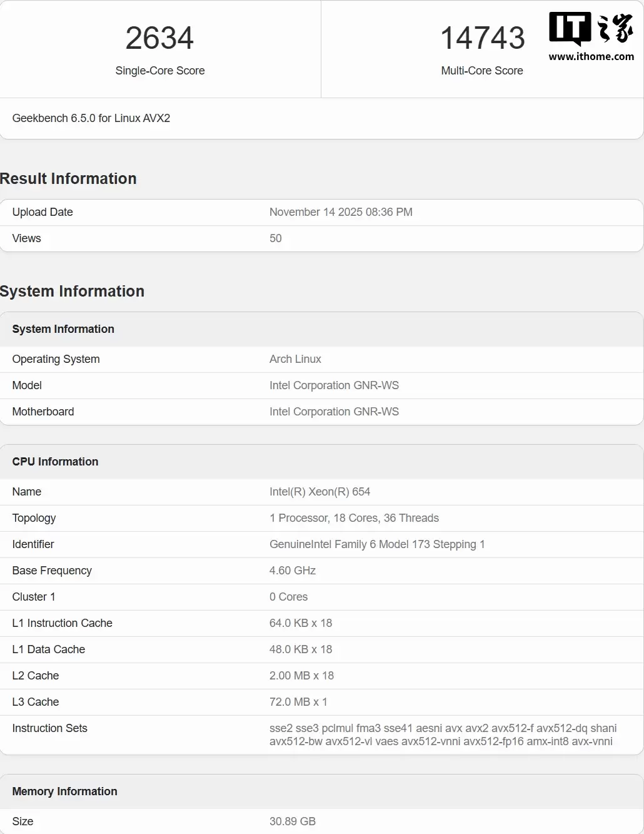This screenshot has height=834, width=644.
Task: Select the Multi-Core Score value 14743
Action: tap(482, 39)
